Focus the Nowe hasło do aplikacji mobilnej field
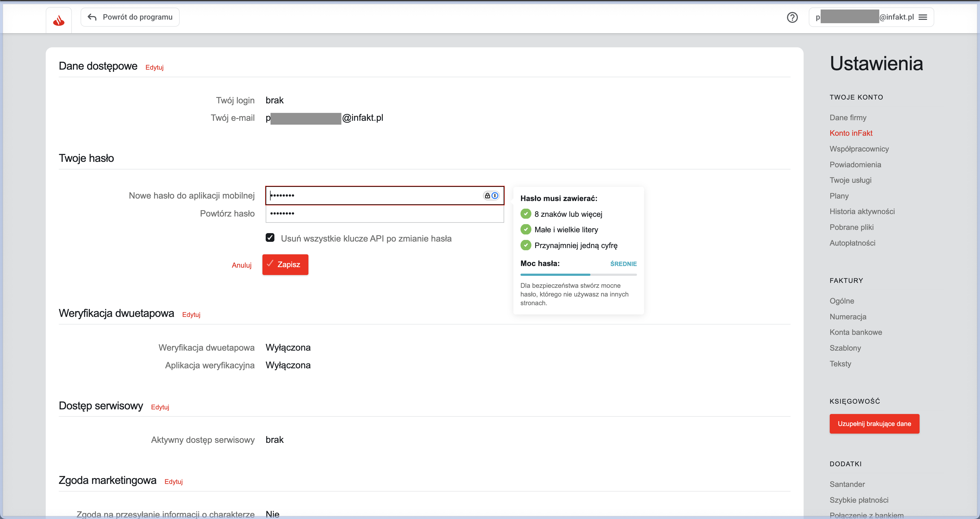The width and height of the screenshot is (980, 519). pos(385,195)
